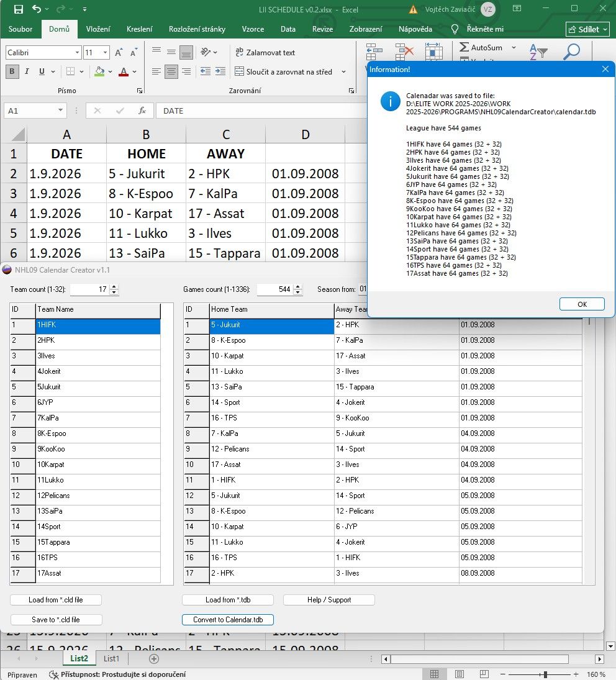Click OK in the Information dialog
This screenshot has height=680, width=616.
click(582, 304)
